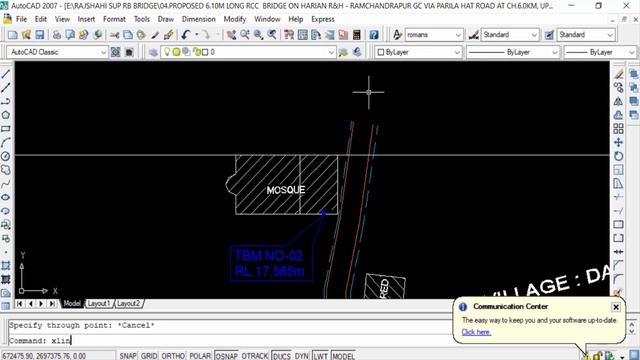Open the Text Style icon beside romans
Image resolution: width=640 pixels, height=360 pixels.
(397, 35)
